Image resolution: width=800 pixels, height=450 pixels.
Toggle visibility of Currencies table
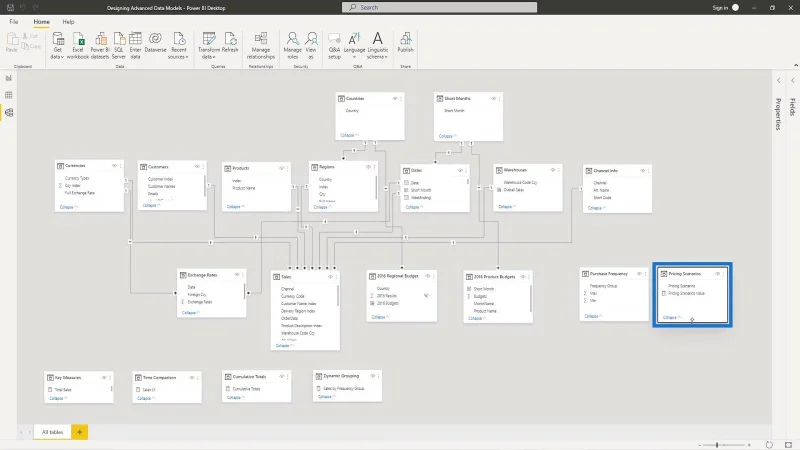pos(114,166)
